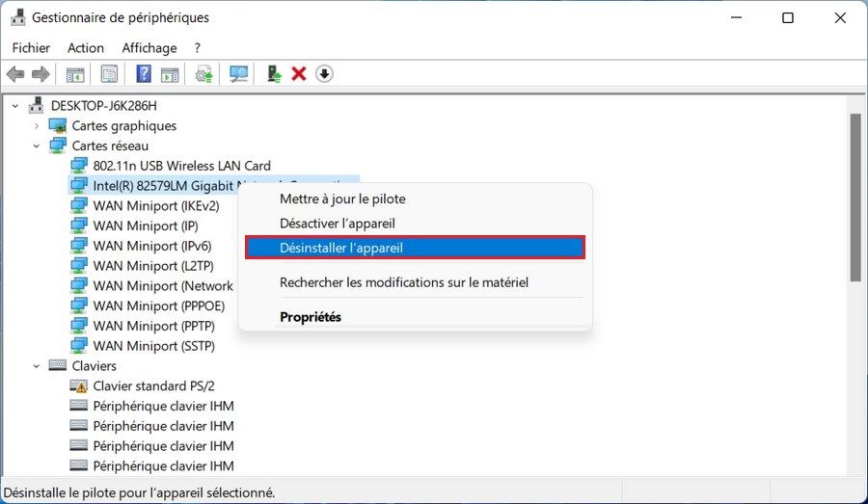Open the Affichage menu
This screenshot has height=504, width=868.
(149, 48)
